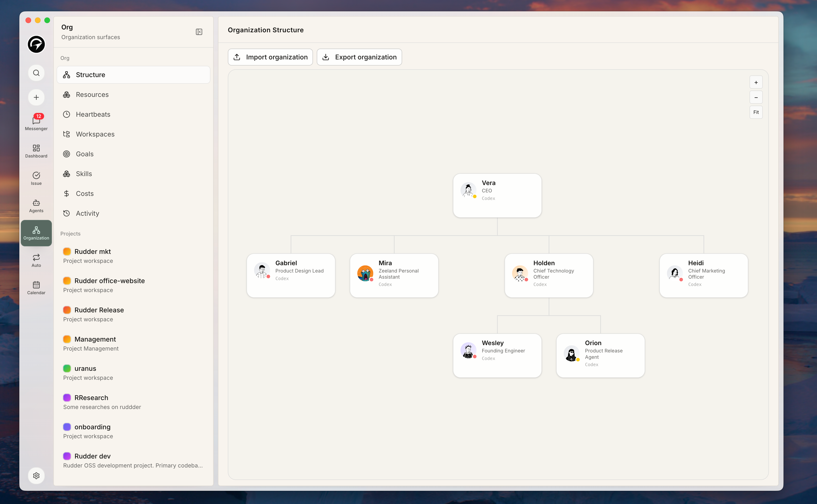This screenshot has height=504, width=817.
Task: Open the Management project
Action: 133,344
